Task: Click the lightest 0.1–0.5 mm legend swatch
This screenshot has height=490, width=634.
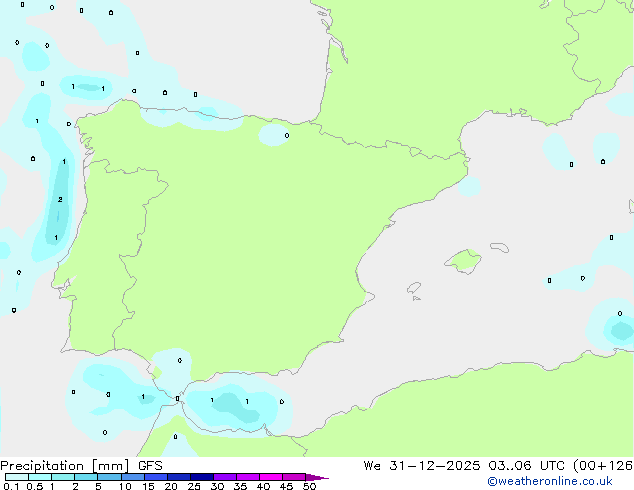Action: 17,477
